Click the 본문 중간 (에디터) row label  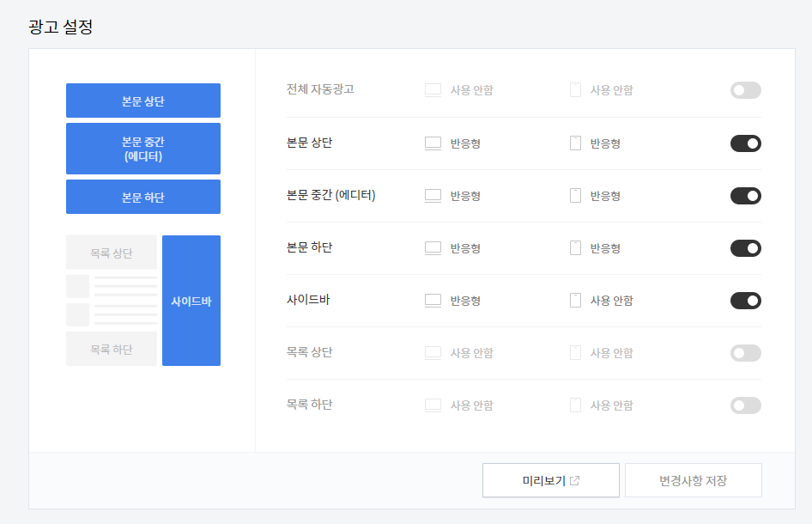[x=331, y=195]
